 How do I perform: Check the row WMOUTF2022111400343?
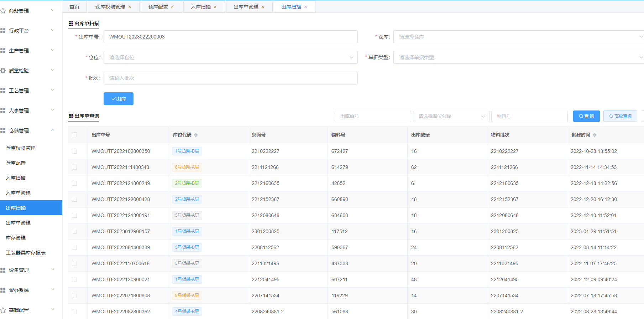74,167
